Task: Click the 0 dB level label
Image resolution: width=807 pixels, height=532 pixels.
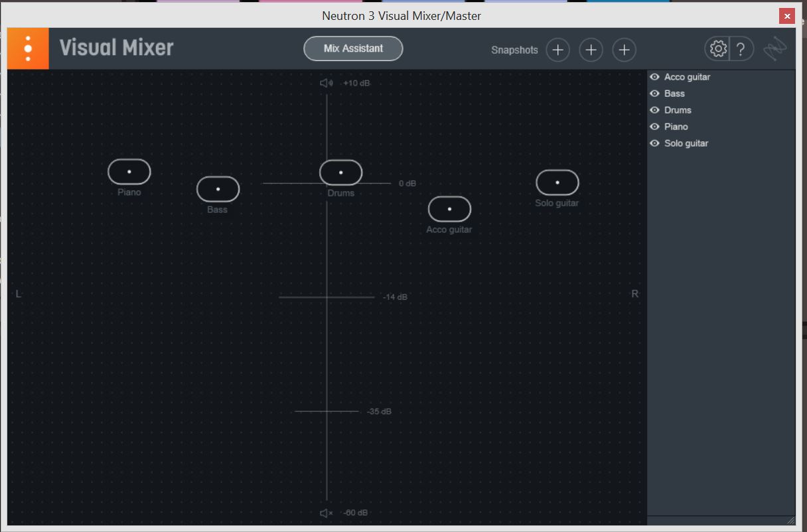Action: point(407,183)
